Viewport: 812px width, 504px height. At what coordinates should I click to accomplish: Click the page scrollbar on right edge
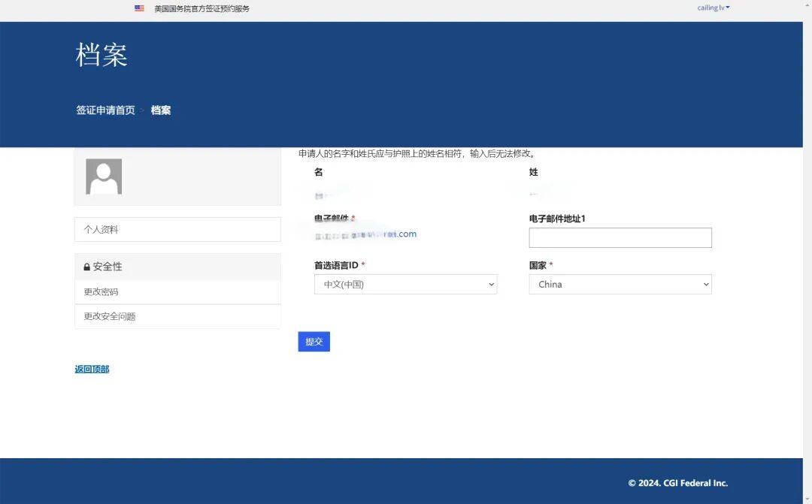coord(807,252)
